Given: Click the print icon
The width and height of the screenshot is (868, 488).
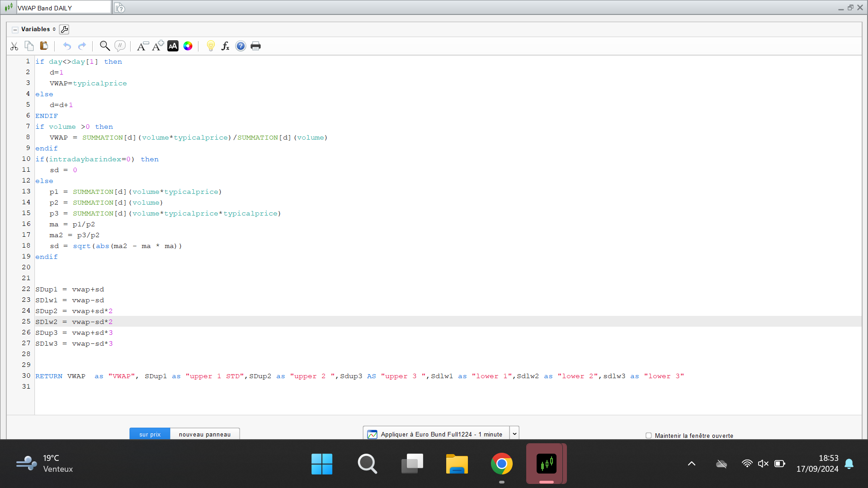Looking at the screenshot, I should [255, 46].
